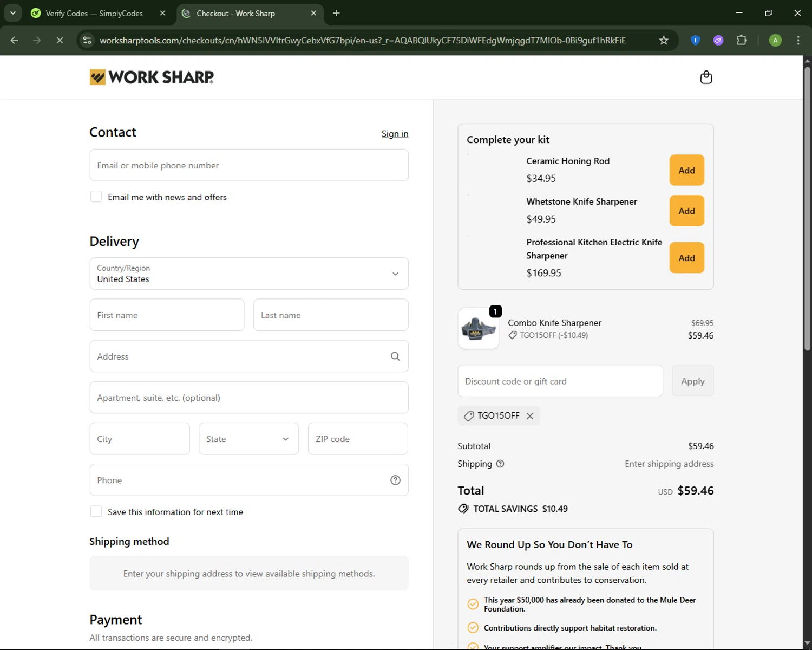Screen dimensions: 812x650
Task: Add the Professional Kitchen Electric Knife Sharpener
Action: tap(686, 258)
